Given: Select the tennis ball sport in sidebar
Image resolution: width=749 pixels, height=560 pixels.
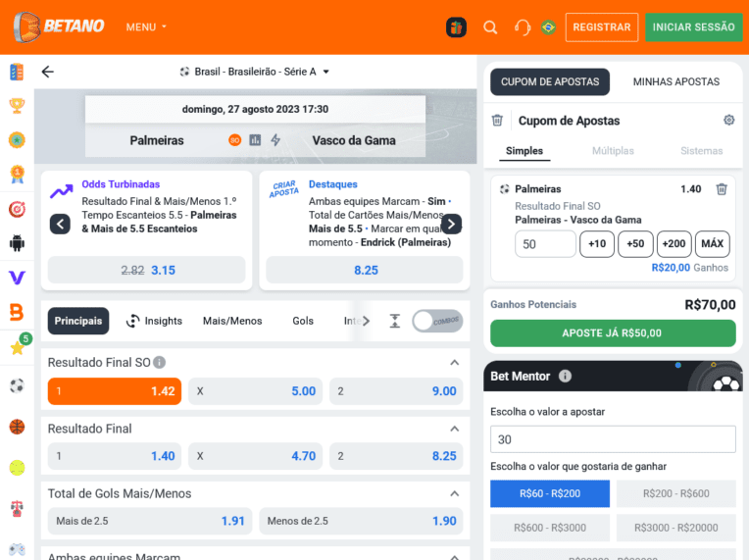Looking at the screenshot, I should [17, 468].
